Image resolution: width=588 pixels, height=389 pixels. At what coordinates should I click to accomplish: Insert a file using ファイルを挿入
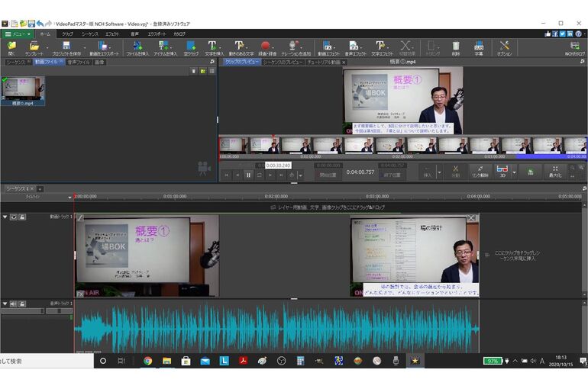(x=137, y=48)
